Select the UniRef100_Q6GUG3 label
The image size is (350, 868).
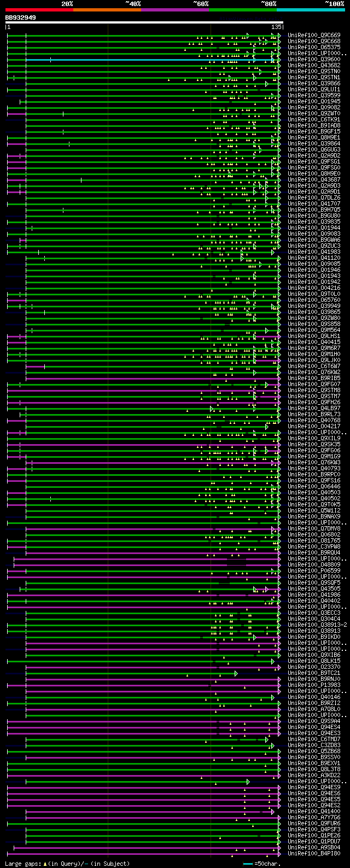click(x=314, y=149)
